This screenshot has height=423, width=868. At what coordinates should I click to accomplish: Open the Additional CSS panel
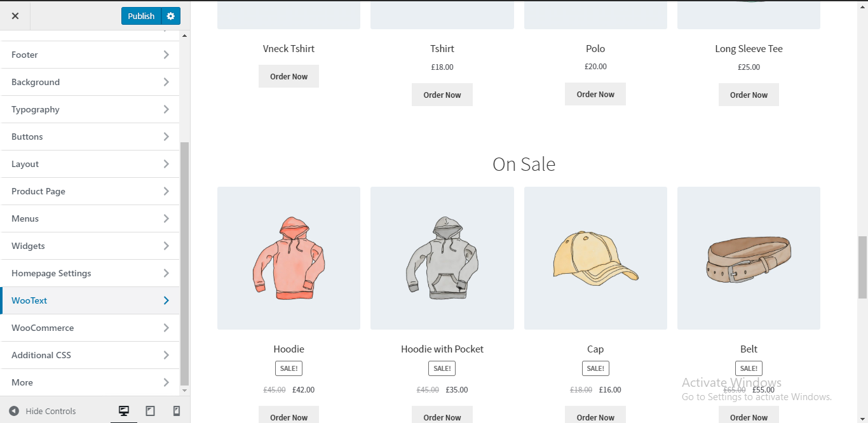tap(90, 355)
